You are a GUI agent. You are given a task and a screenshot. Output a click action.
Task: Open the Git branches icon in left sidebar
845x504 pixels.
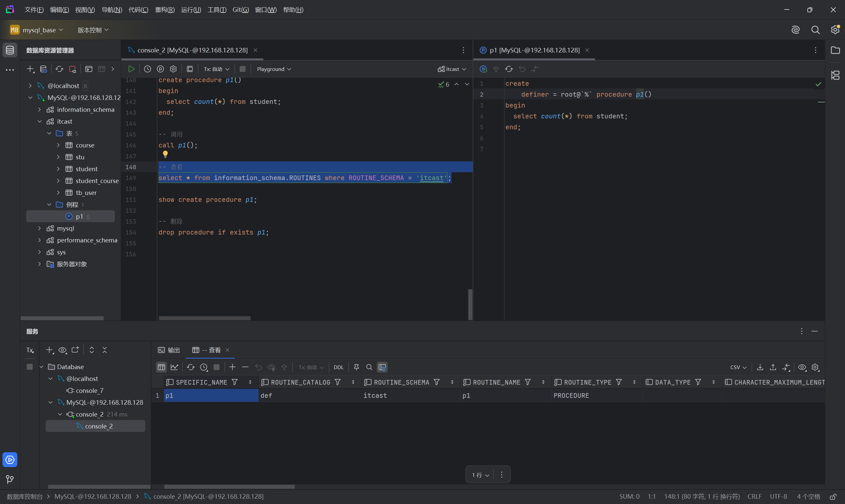[10, 479]
